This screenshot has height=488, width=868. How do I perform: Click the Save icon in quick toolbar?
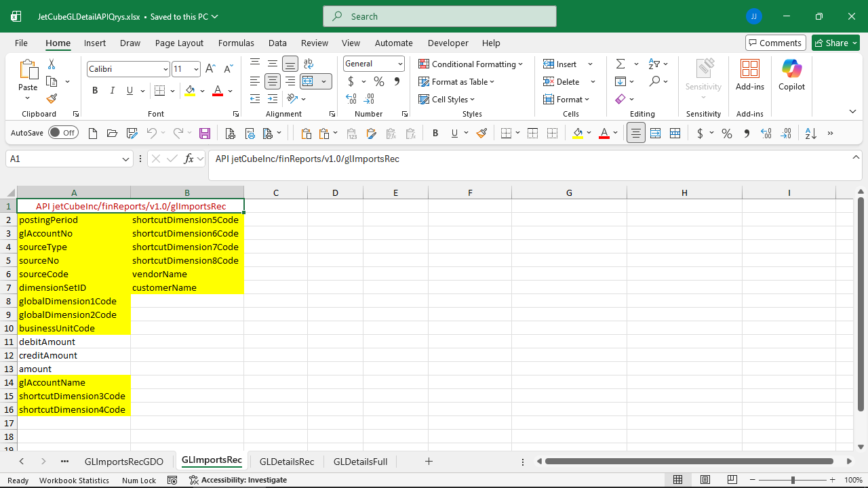tap(205, 134)
